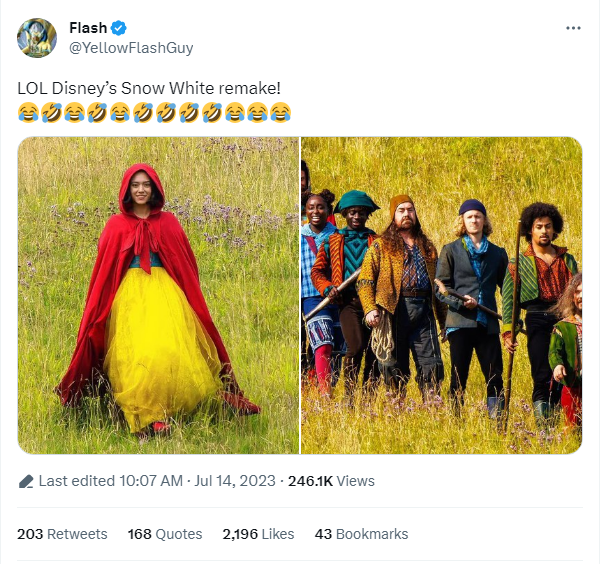
Task: Click the first laughing emoji in the row
Action: point(27,111)
